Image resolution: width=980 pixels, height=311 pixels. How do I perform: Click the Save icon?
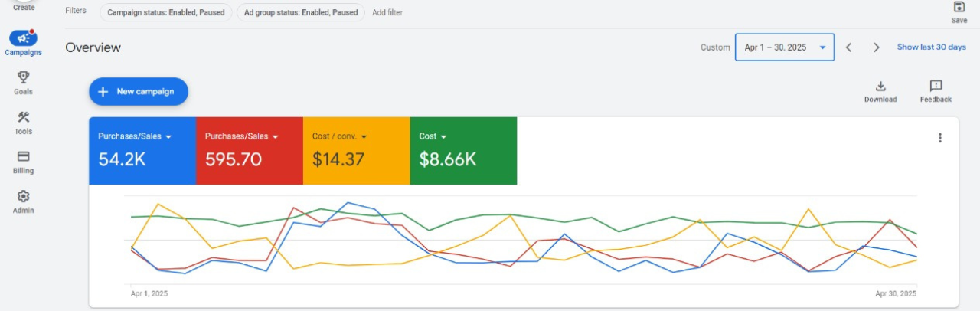pyautogui.click(x=959, y=8)
